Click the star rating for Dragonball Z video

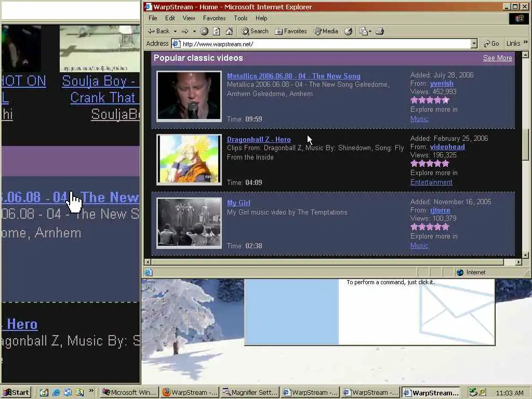[x=430, y=164]
